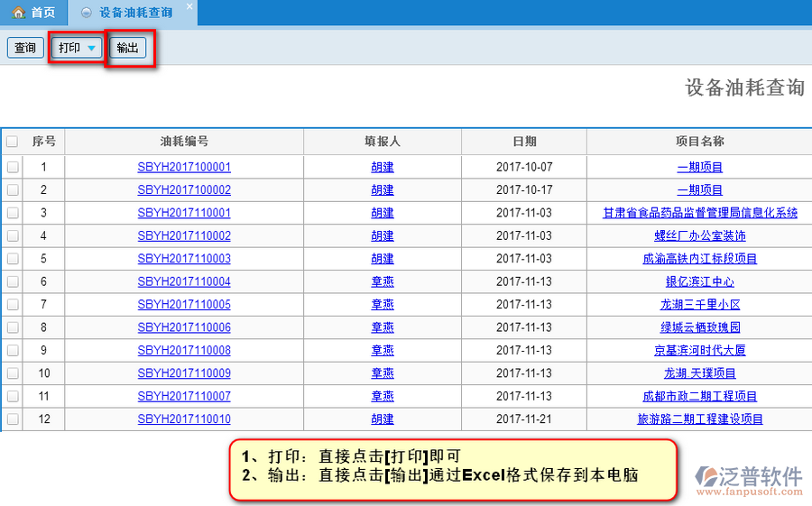The image size is (812, 506).
Task: Check the checkbox for row 6
Action: 13,281
